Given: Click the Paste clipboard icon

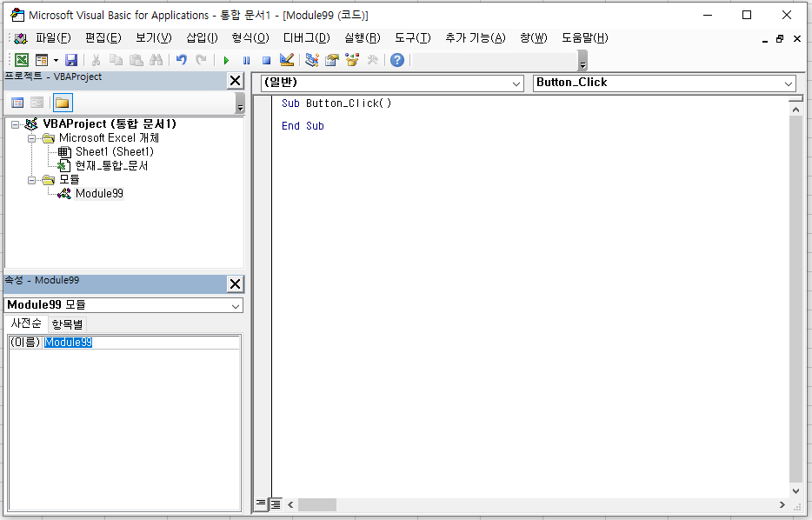Looking at the screenshot, I should click(136, 60).
